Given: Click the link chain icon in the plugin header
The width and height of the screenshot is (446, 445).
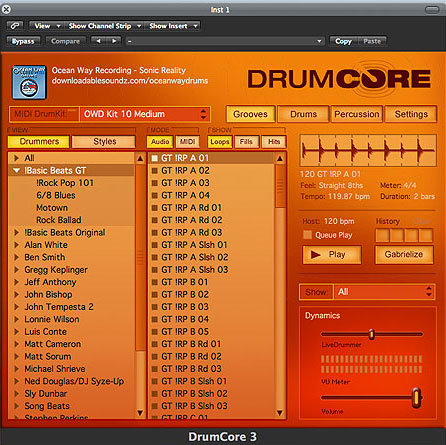Looking at the screenshot, I should (x=15, y=26).
